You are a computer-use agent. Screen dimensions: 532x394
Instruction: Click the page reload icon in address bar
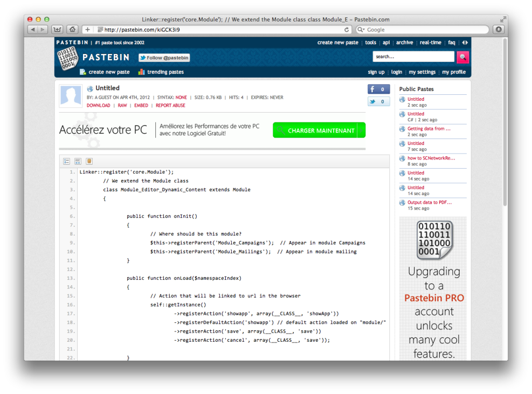(347, 30)
